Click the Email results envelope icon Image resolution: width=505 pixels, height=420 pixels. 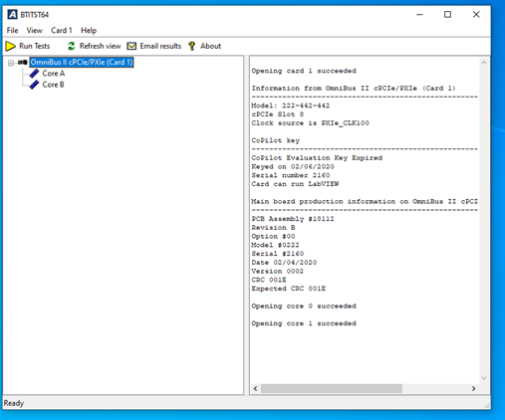[131, 46]
